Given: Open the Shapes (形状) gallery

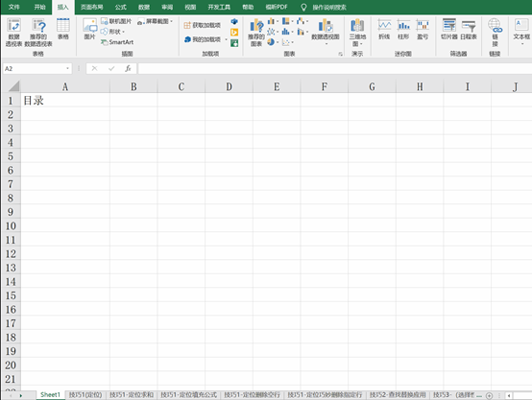Looking at the screenshot, I should (112, 32).
